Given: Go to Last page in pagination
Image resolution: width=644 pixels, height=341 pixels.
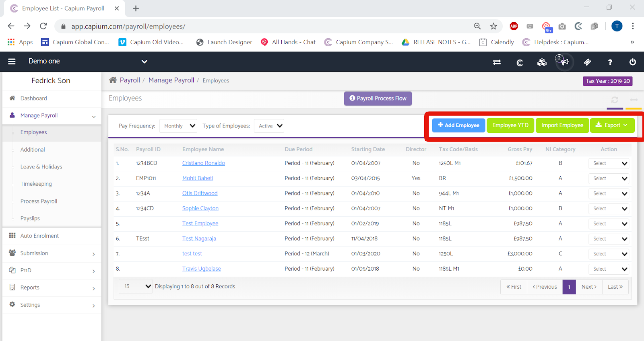Looking at the screenshot, I should [615, 287].
